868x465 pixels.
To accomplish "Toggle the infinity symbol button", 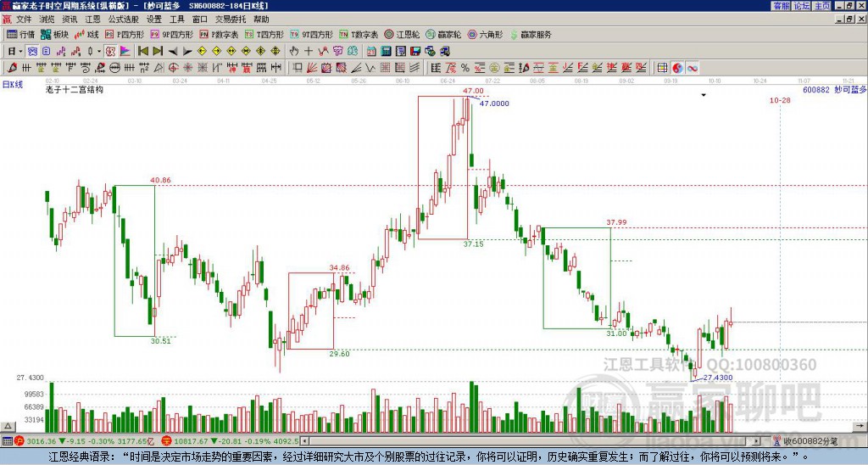I will click(x=692, y=68).
